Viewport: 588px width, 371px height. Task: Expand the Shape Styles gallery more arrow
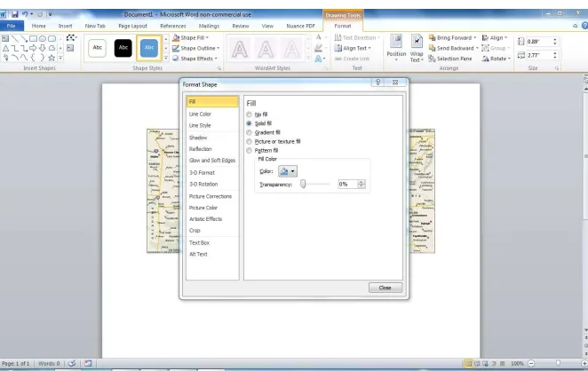pyautogui.click(x=166, y=58)
